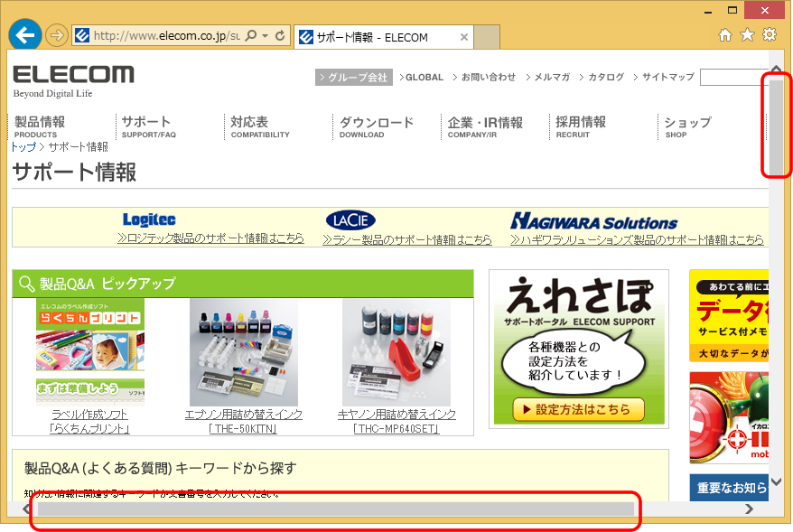The height and width of the screenshot is (532, 793).
Task: Open the ダウンロード DOWNLOAD menu
Action: point(377,126)
